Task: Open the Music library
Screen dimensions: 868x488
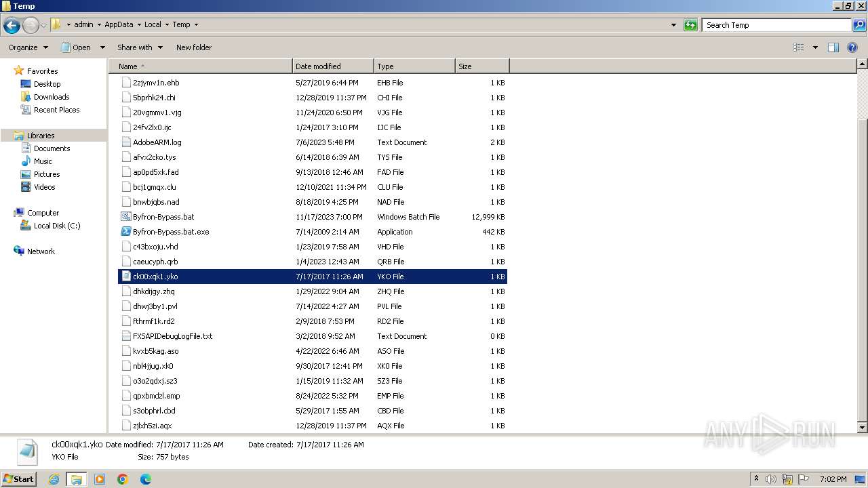Action: [43, 161]
